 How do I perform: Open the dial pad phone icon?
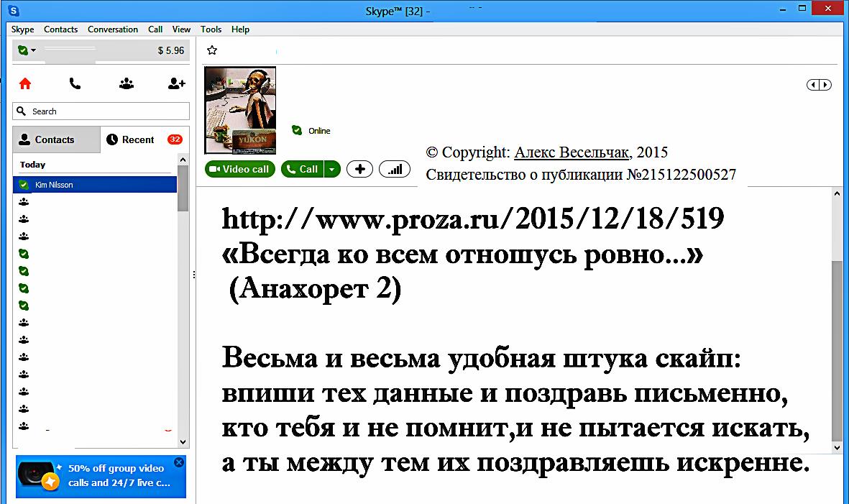pos(75,83)
